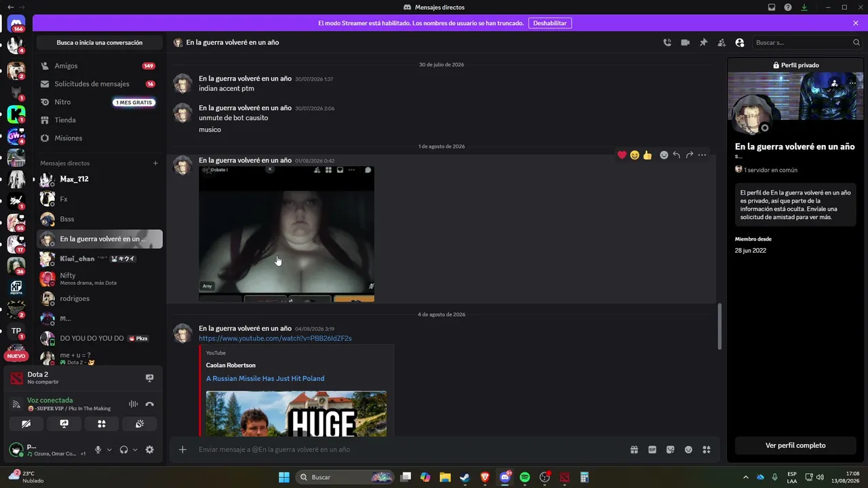Open the DO YOU DO YOU DO conversation
Viewport: 868px width, 488px height.
[99, 338]
